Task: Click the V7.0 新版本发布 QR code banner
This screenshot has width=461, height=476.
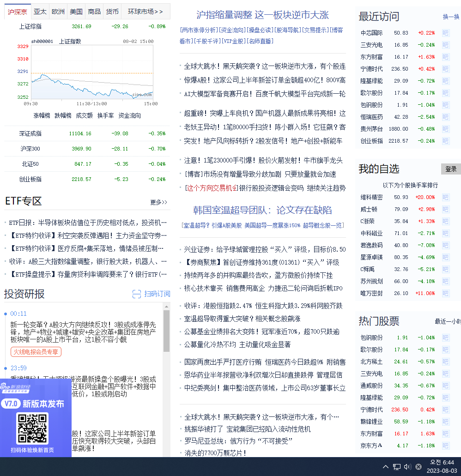Action: (x=36, y=418)
